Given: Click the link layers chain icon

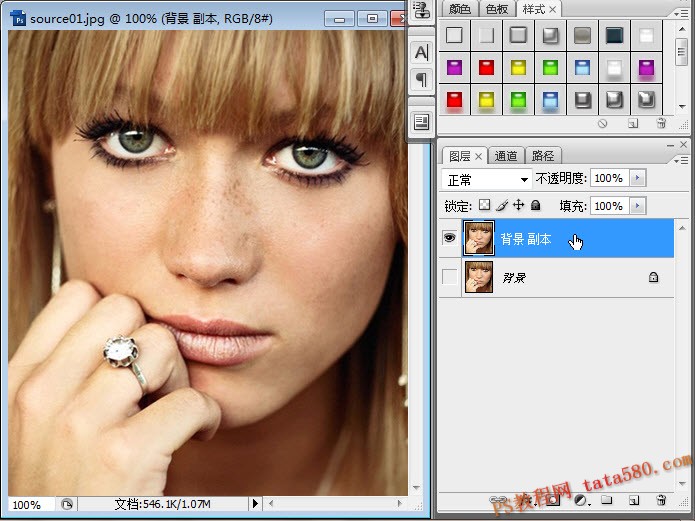Looking at the screenshot, I should point(498,500).
